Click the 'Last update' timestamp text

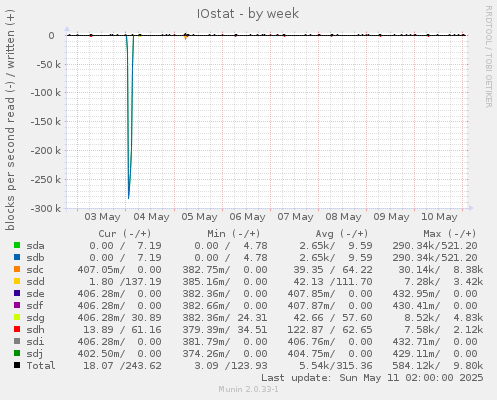[x=372, y=378]
